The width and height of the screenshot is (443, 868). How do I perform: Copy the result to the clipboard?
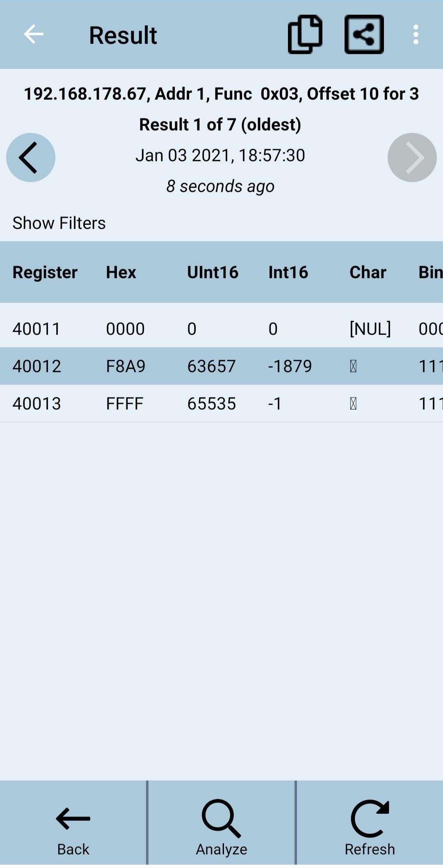305,34
